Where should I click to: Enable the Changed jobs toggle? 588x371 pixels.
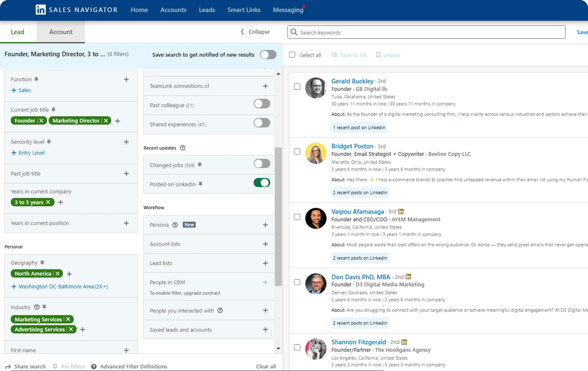coord(262,164)
